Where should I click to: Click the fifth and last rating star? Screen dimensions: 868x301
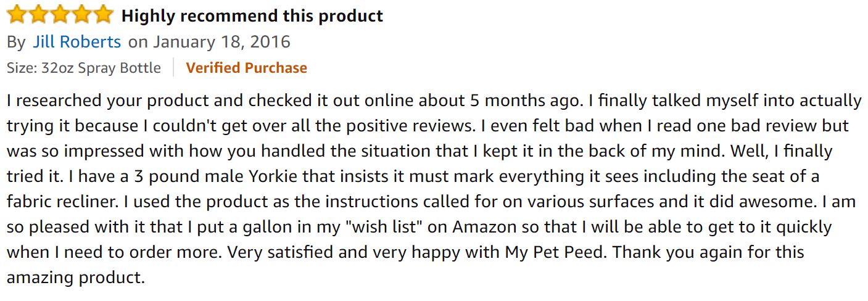coord(103,14)
